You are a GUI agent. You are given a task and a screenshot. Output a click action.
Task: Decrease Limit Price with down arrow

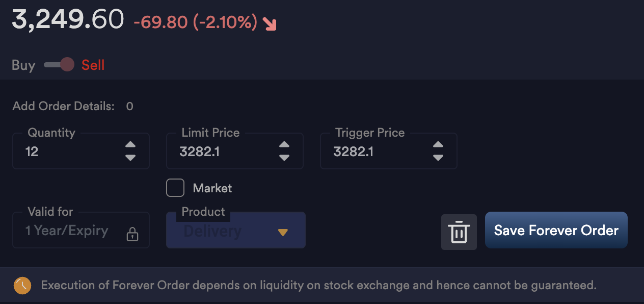click(284, 158)
